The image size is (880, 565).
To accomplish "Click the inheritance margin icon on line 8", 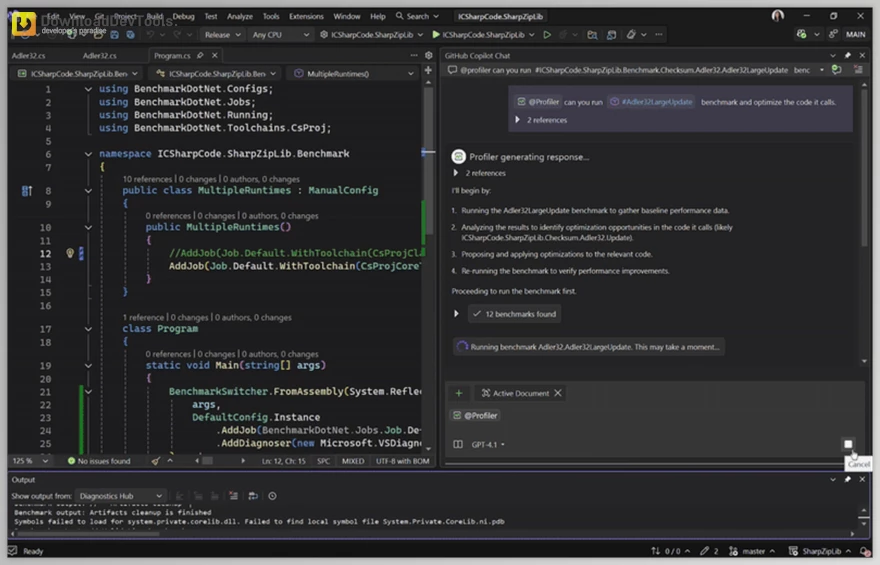I will point(26,191).
